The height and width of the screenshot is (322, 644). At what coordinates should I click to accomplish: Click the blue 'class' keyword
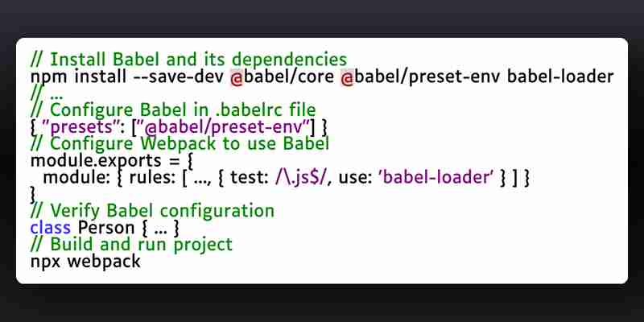(51, 228)
